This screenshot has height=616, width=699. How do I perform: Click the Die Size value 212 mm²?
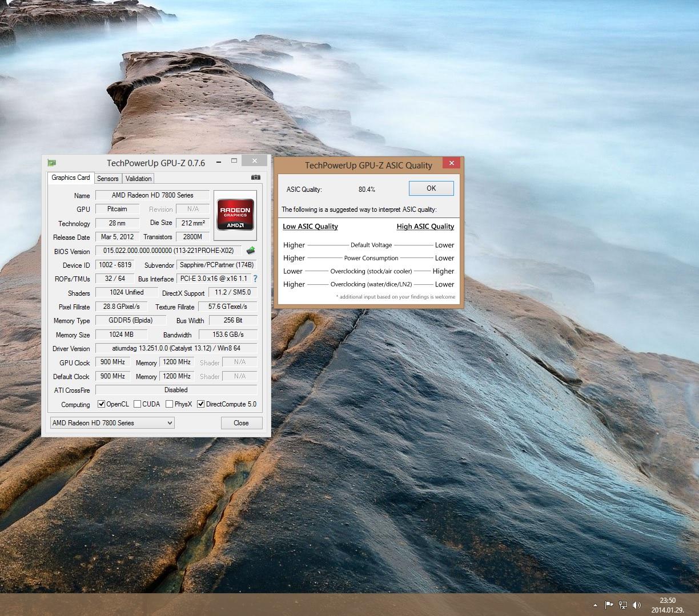coord(193,223)
